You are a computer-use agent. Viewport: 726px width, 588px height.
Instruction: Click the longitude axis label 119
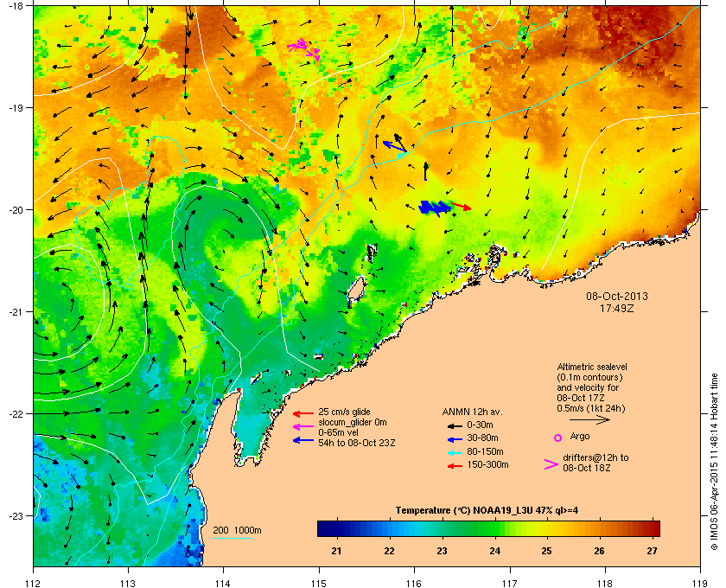pyautogui.click(x=700, y=583)
